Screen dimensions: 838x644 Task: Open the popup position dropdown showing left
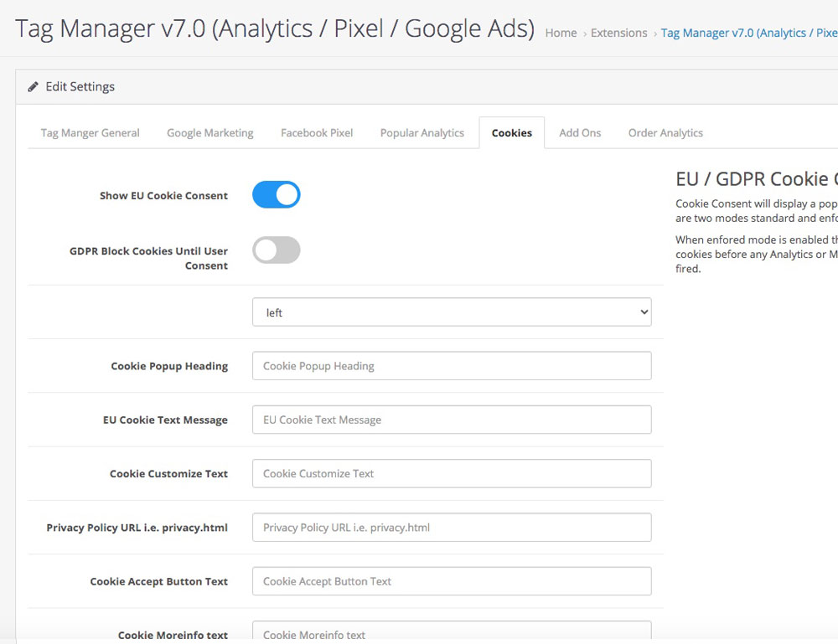[x=452, y=312]
